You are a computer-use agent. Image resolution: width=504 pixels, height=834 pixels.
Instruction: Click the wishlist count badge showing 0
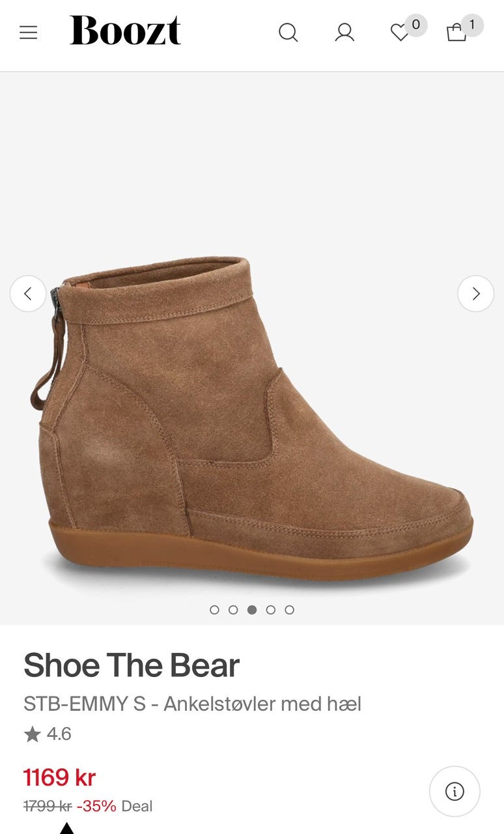pyautogui.click(x=416, y=25)
